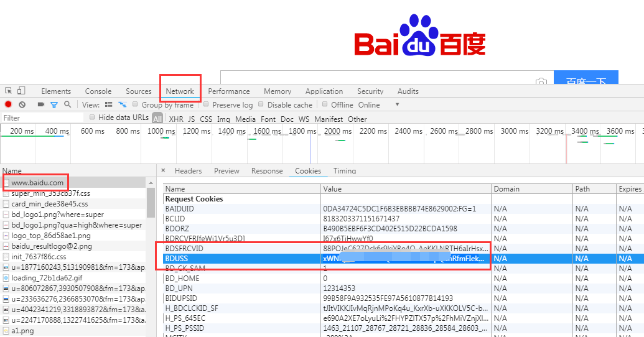Toggle the blue filter funnel icon
The height and width of the screenshot is (337, 644).
54,105
